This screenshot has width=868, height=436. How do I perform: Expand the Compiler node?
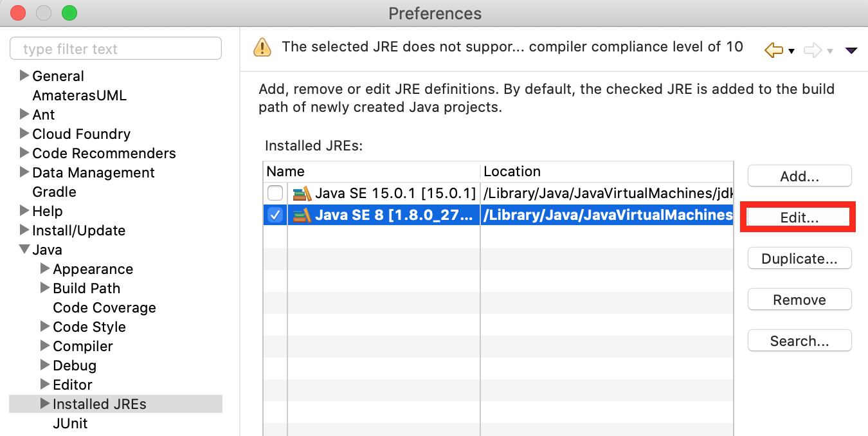[45, 345]
